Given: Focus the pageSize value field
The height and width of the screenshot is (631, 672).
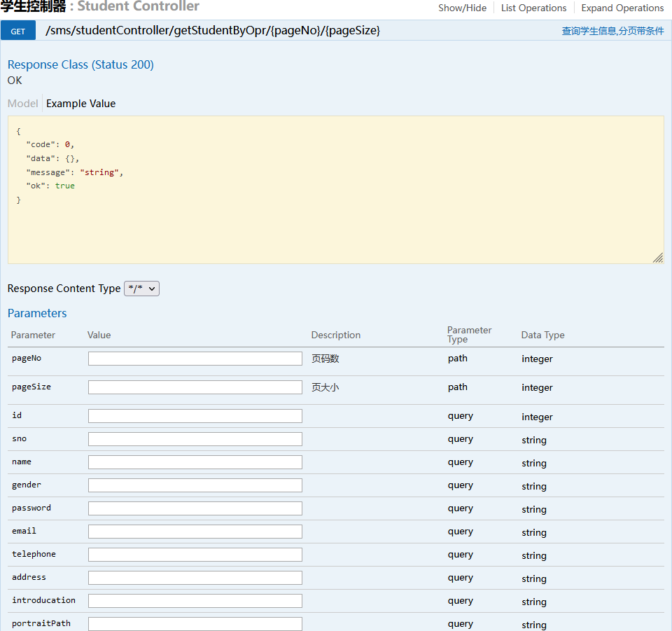Looking at the screenshot, I should [x=195, y=387].
